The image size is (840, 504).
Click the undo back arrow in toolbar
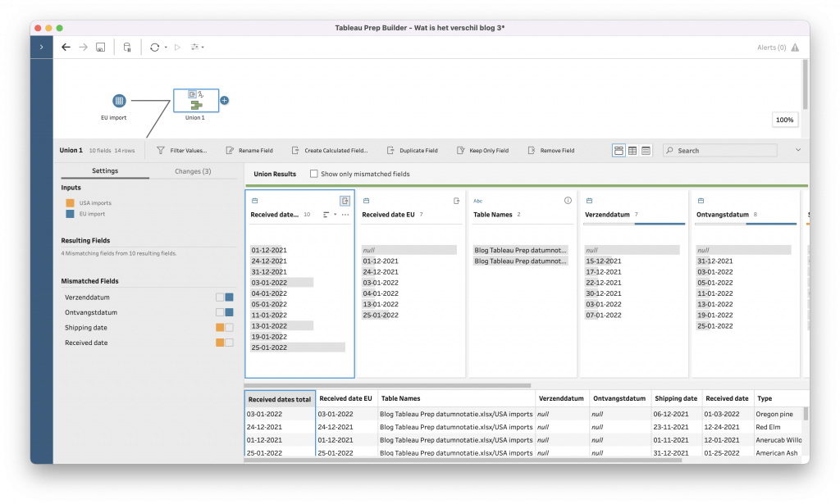point(66,48)
